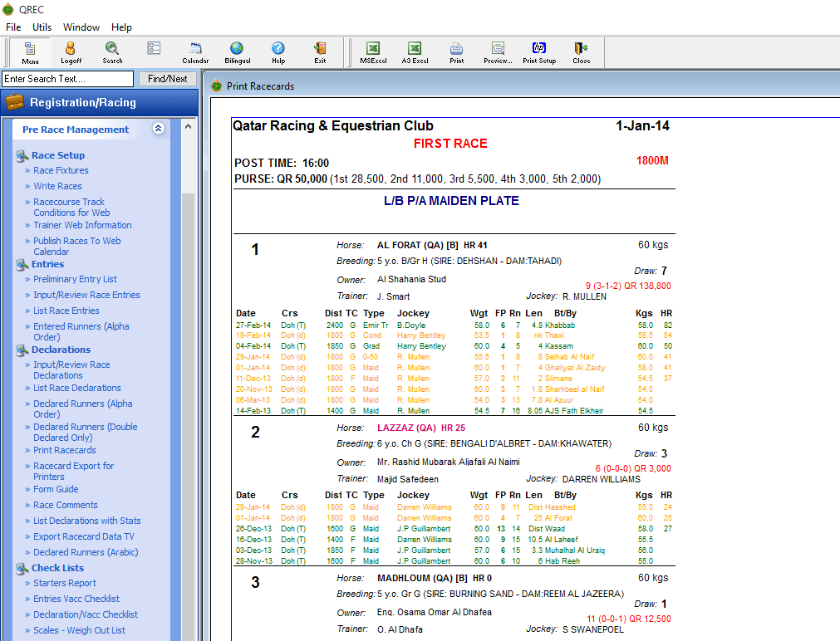Click horse name MADHLOUM (QA)
Screen dimensions: 840x641
tap(415, 579)
